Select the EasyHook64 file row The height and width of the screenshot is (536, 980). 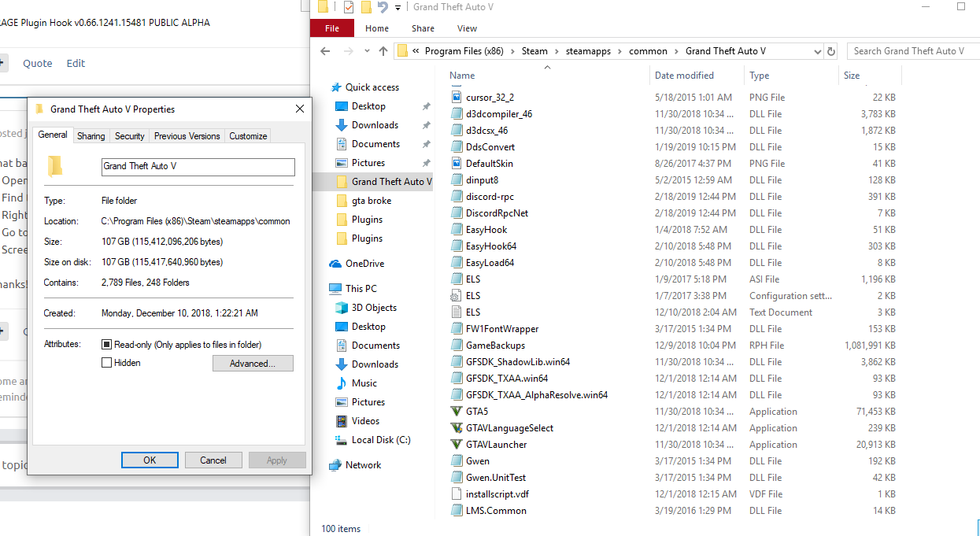(x=673, y=246)
